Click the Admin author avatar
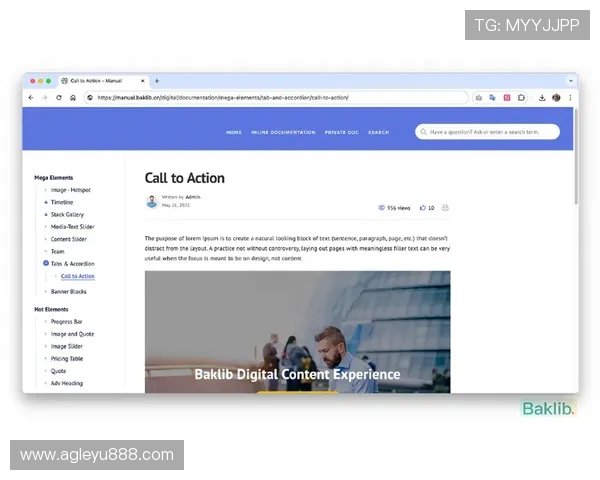 pyautogui.click(x=152, y=201)
